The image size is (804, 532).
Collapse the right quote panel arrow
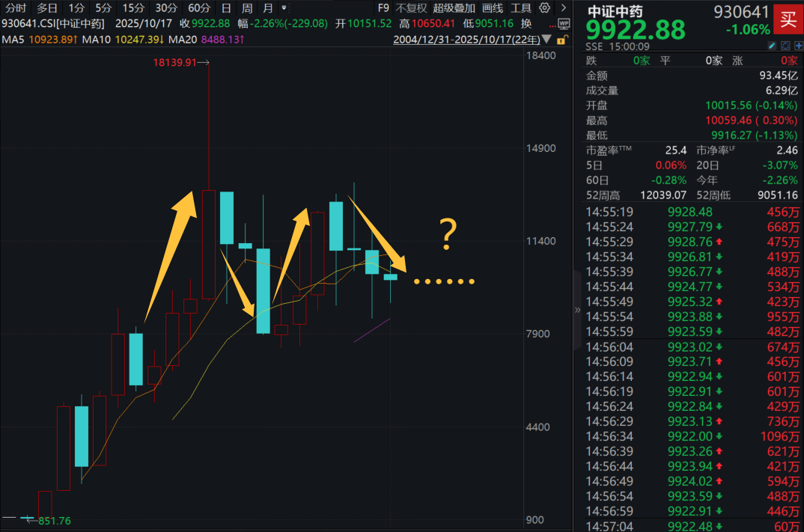tap(577, 310)
